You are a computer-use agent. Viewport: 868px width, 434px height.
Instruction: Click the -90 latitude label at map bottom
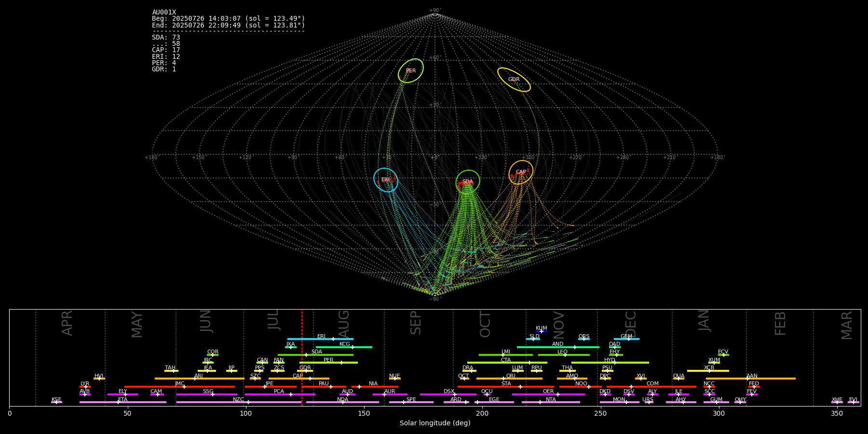[434, 299]
